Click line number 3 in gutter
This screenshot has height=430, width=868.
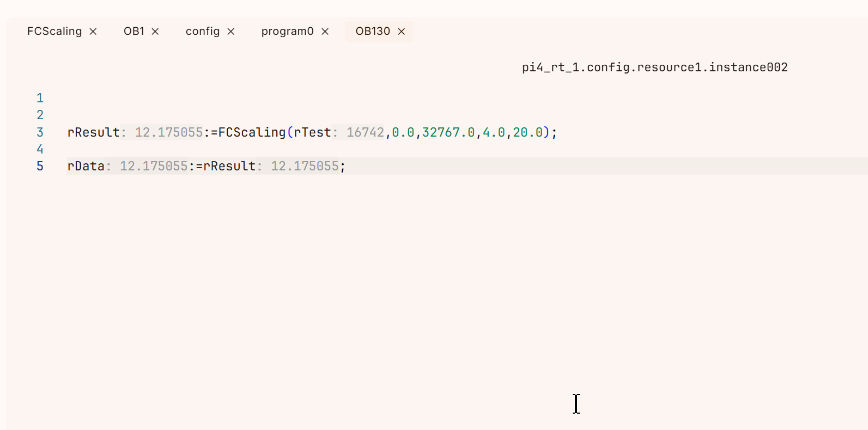(x=40, y=132)
